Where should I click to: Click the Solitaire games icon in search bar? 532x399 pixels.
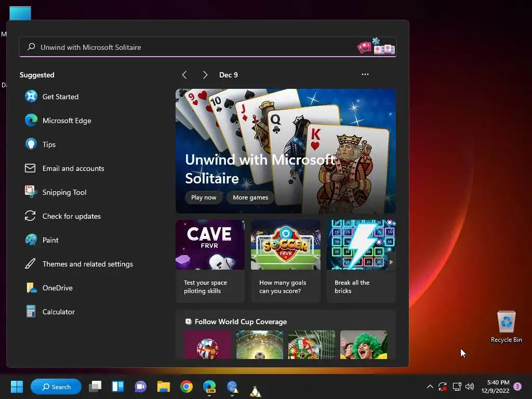pyautogui.click(x=376, y=46)
